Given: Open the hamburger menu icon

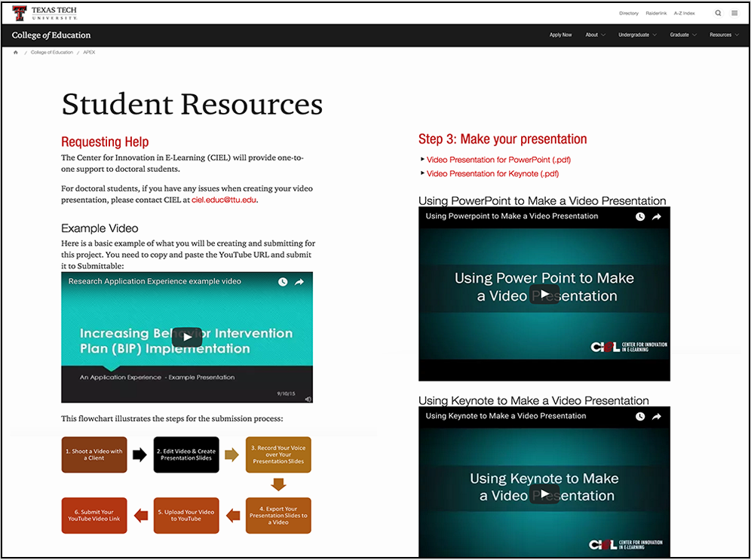Looking at the screenshot, I should click(x=734, y=13).
